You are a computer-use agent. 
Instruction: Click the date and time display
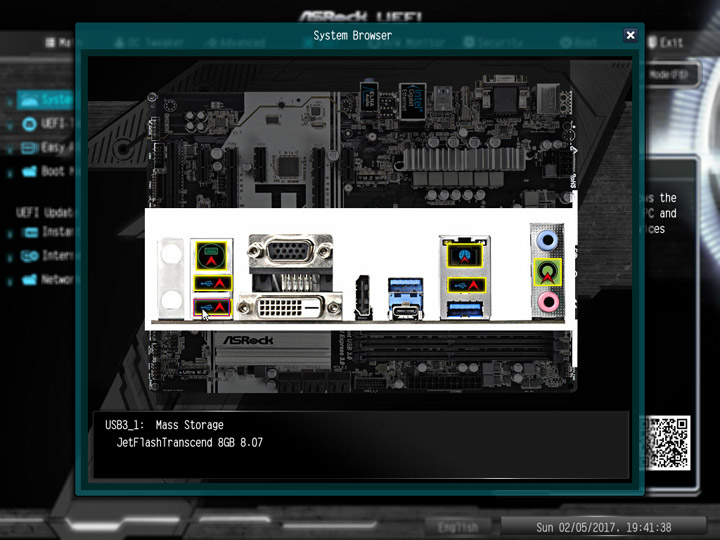tap(603, 527)
